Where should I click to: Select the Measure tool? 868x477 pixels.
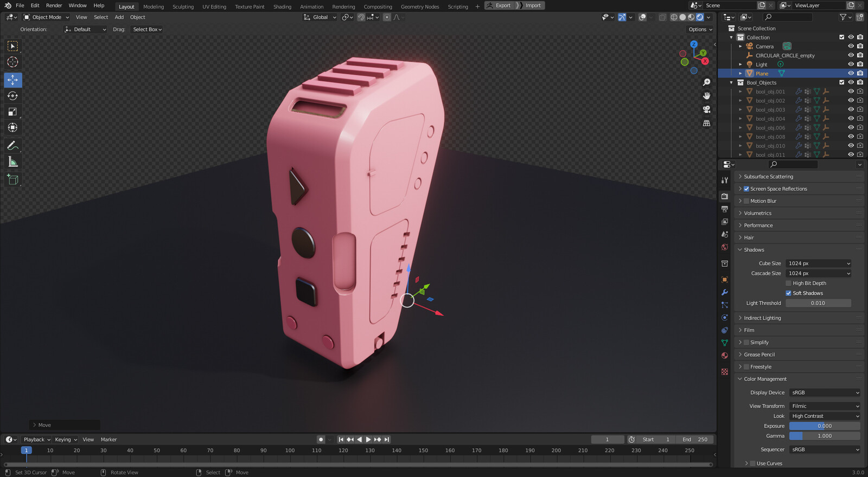13,162
